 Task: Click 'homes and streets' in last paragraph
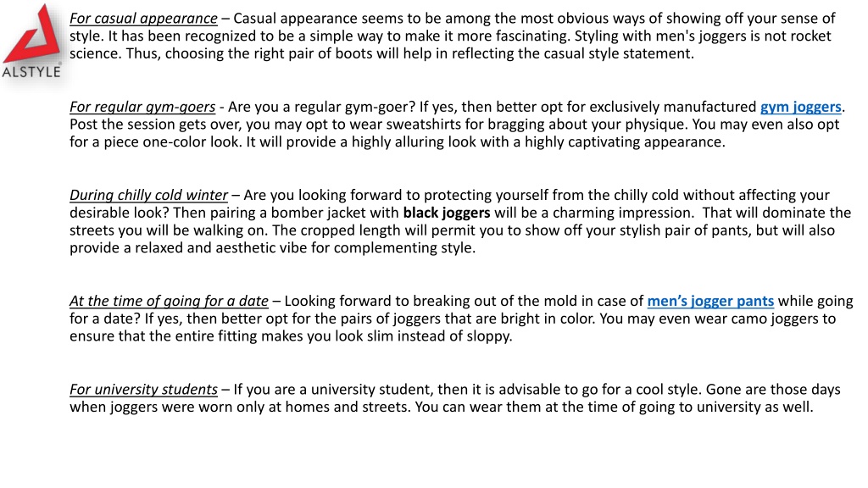tap(348, 408)
